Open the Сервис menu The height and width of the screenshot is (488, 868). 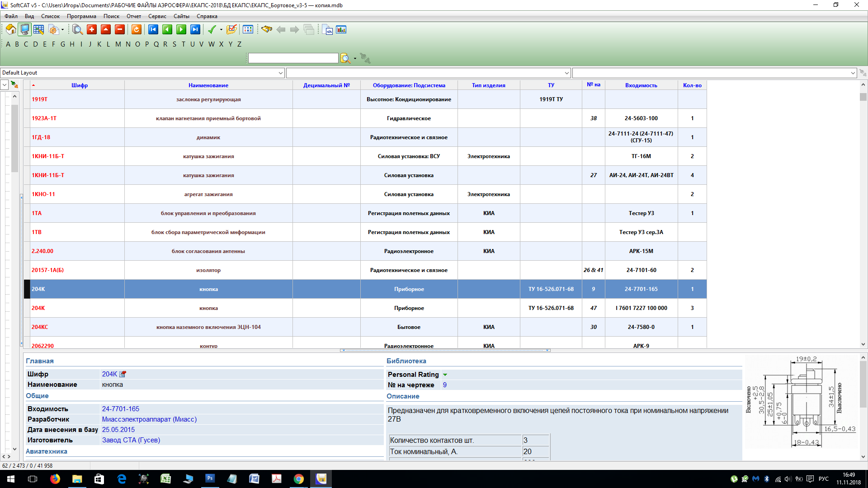(157, 16)
